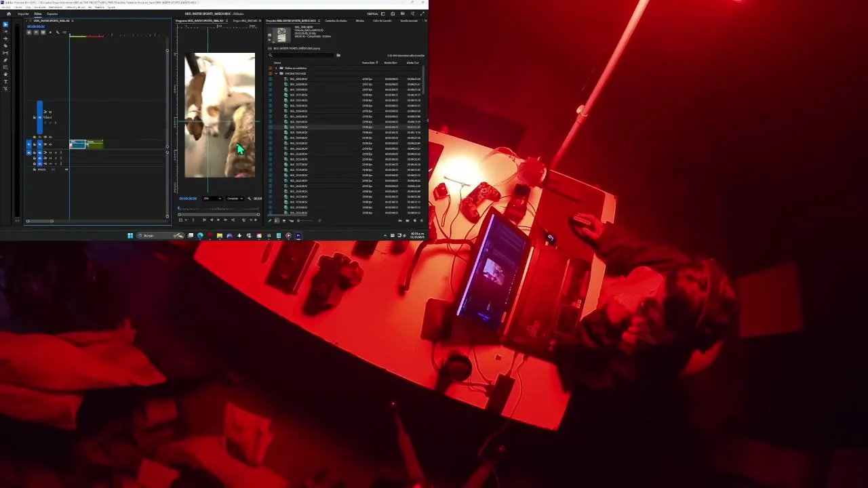Viewport: 868px width, 488px height.
Task: Sort by Media Start column header
Action: 391,62
